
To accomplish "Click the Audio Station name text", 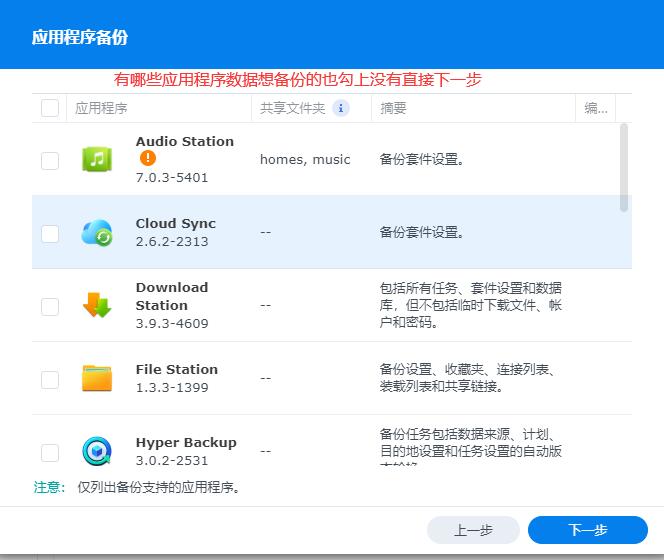I will click(x=185, y=141).
